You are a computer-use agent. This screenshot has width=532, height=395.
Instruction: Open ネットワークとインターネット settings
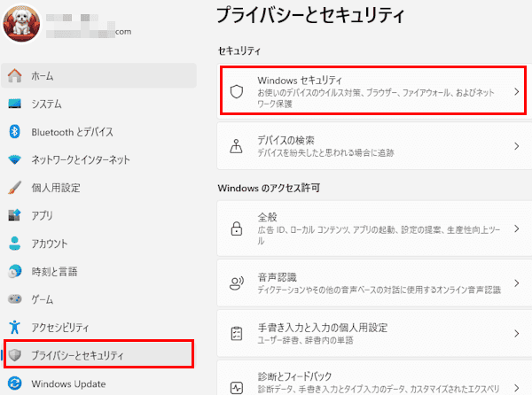98,159
